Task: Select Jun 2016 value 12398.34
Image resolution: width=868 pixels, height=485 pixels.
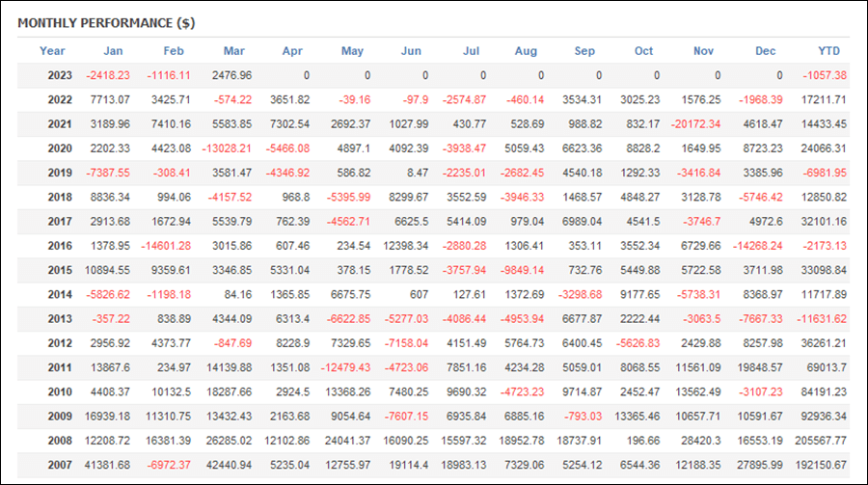Action: pos(406,246)
